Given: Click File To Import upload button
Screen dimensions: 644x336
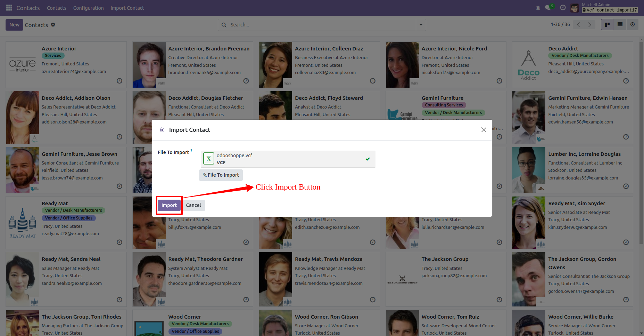Looking at the screenshot, I should click(221, 175).
